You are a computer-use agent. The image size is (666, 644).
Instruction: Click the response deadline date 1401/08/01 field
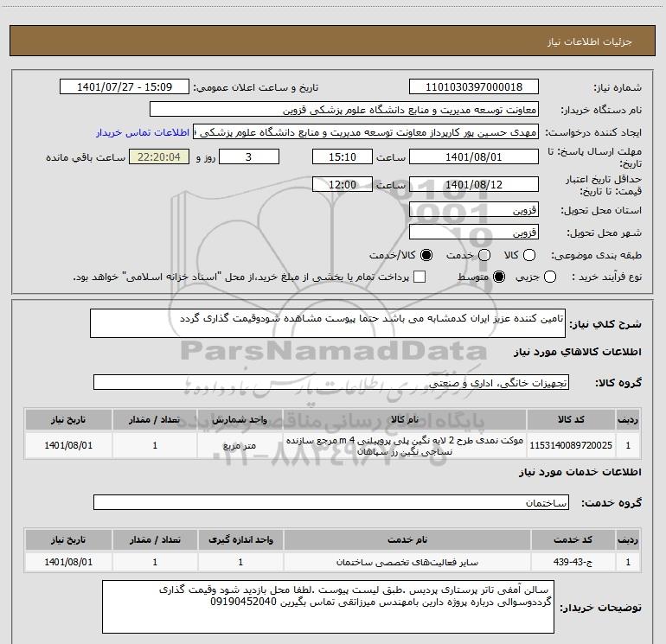coord(474,157)
